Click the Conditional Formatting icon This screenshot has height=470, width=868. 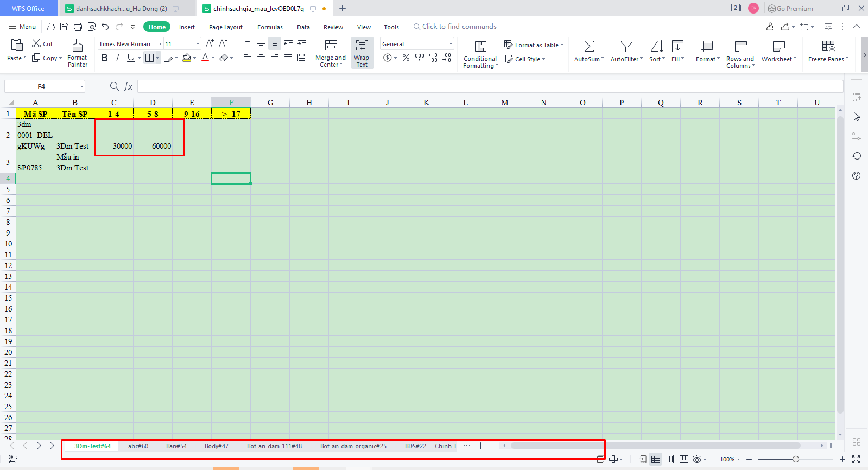coord(480,46)
